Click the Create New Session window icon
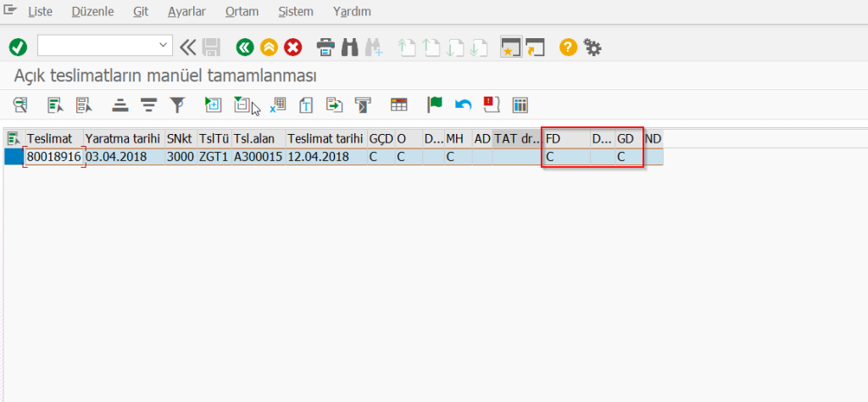Viewport: 868px width, 402px height. pyautogui.click(x=511, y=47)
